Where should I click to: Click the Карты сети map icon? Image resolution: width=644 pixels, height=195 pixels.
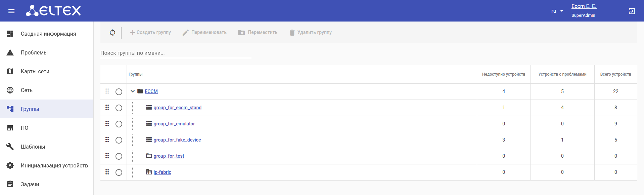coord(10,71)
